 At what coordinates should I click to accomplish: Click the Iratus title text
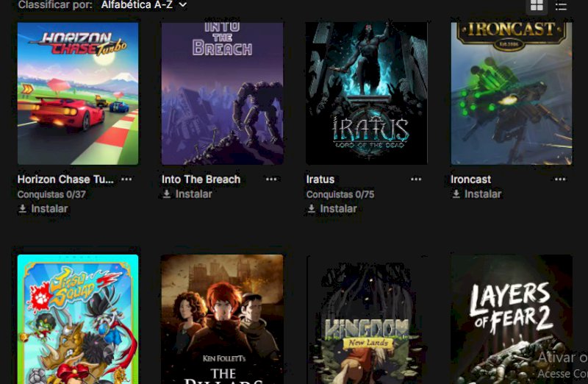click(x=320, y=179)
